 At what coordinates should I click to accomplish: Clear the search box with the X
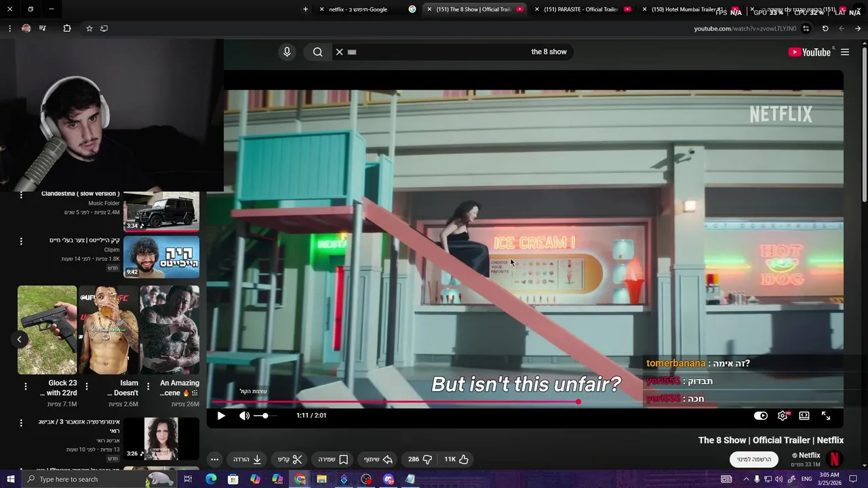[340, 52]
